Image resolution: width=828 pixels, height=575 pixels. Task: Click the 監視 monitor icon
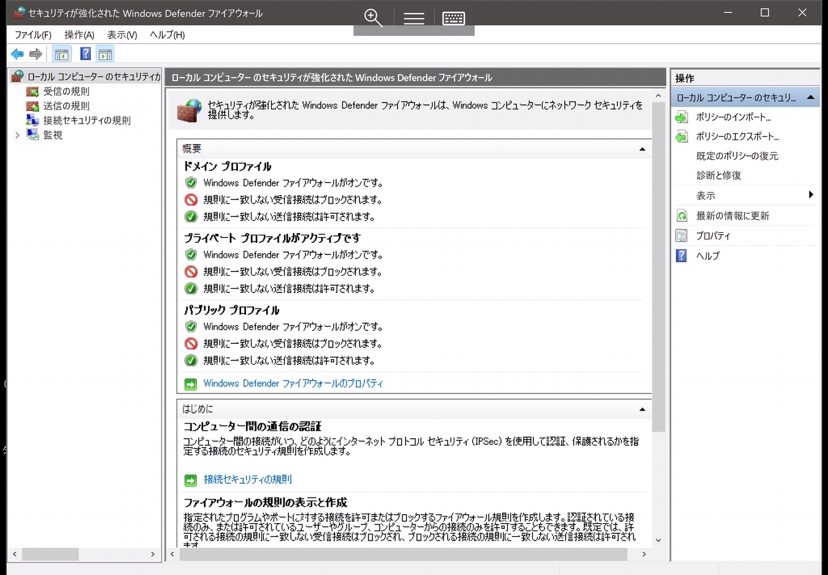tap(33, 135)
